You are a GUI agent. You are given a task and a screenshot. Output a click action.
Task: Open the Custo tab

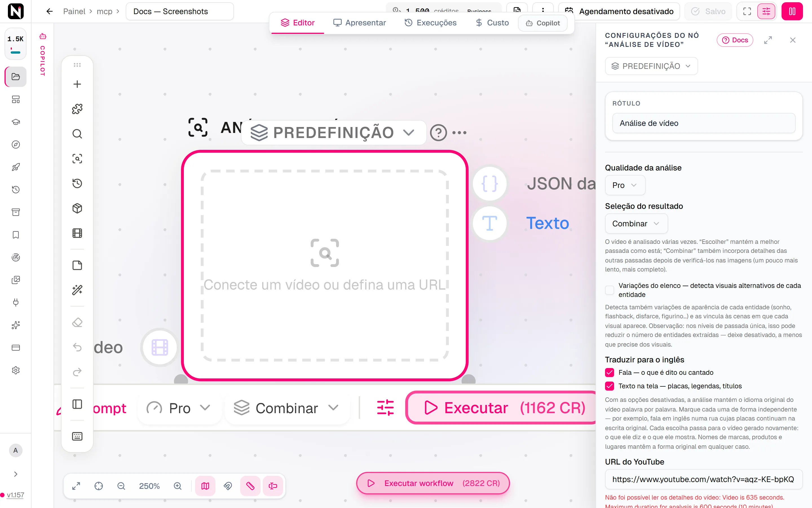tap(492, 23)
